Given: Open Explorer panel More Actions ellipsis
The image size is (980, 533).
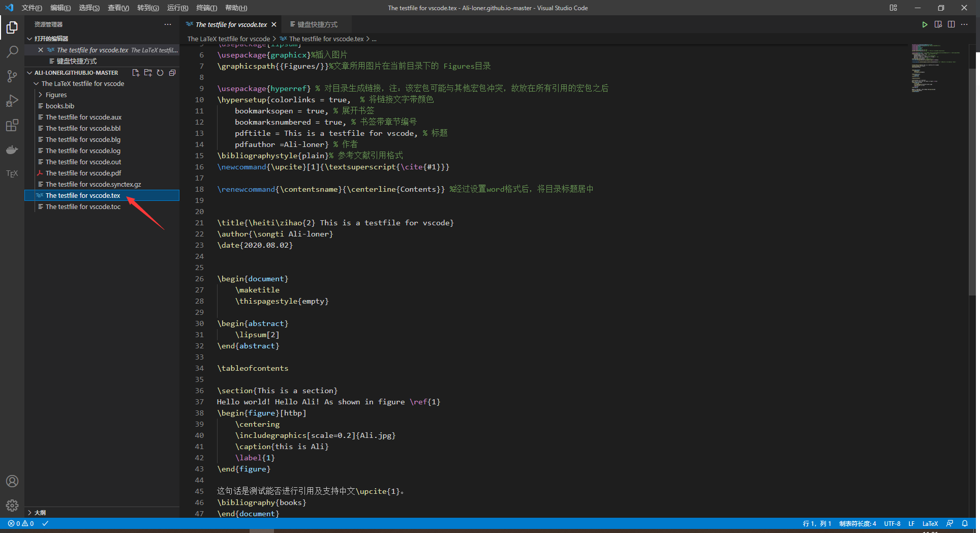Looking at the screenshot, I should (168, 24).
